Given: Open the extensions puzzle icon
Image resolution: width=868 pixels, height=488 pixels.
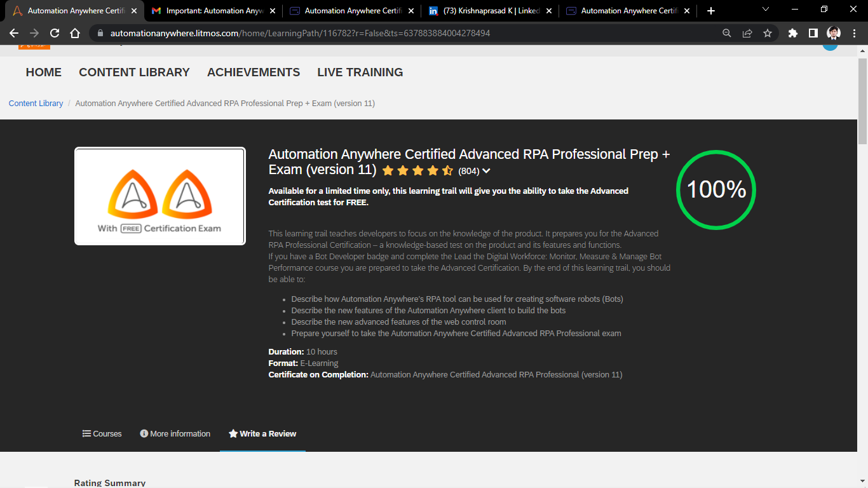Looking at the screenshot, I should tap(792, 33).
